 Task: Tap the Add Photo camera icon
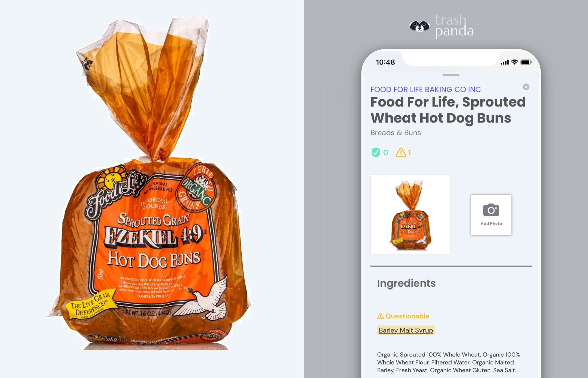tap(491, 210)
